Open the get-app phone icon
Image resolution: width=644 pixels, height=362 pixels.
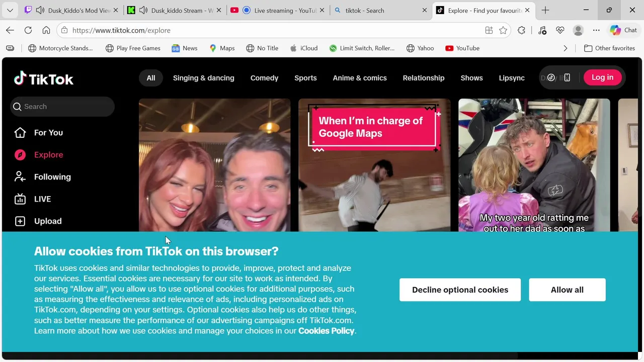click(x=567, y=77)
